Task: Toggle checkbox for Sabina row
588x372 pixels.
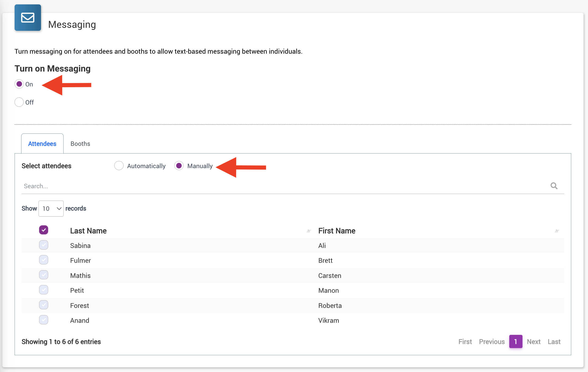Action: click(43, 245)
